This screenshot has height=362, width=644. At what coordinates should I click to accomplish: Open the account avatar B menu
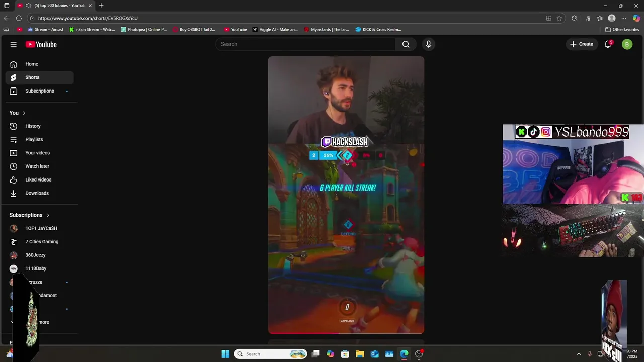[627, 44]
